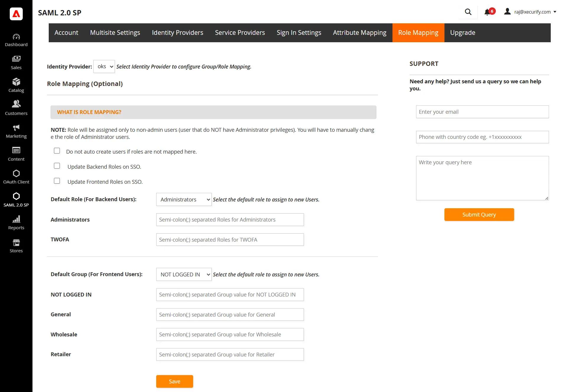Open the Marketing megaphone icon
Screen dimensions: 567x392
point(16,128)
